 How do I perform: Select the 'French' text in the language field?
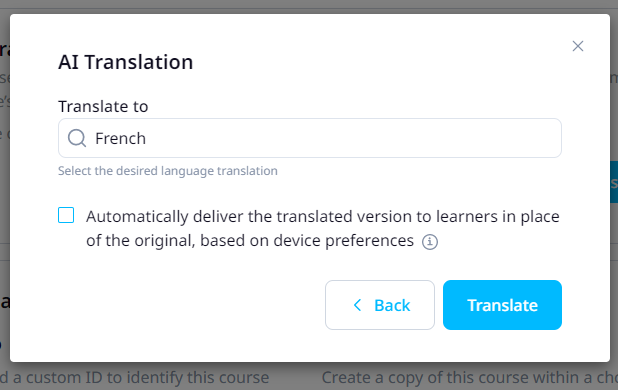121,139
